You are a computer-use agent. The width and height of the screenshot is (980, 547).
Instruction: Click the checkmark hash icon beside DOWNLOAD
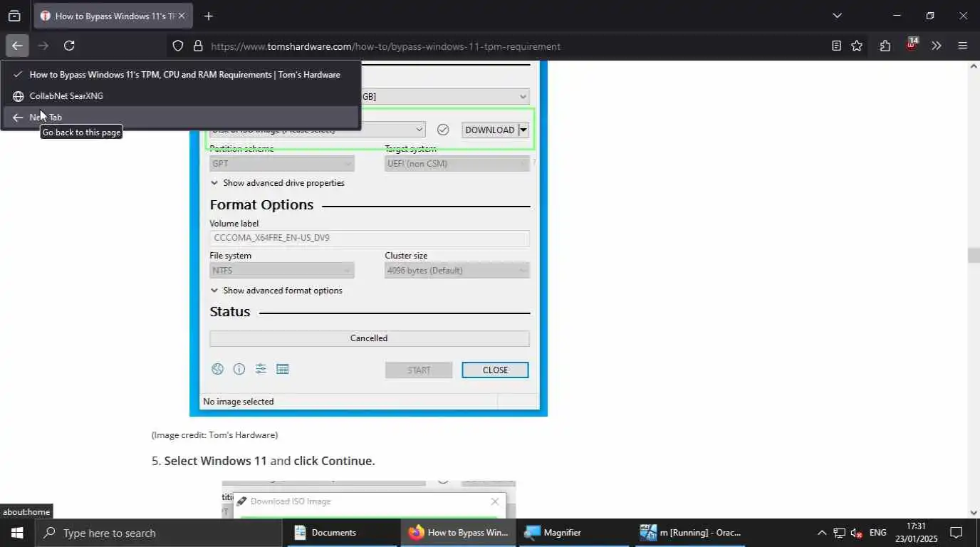tap(443, 130)
